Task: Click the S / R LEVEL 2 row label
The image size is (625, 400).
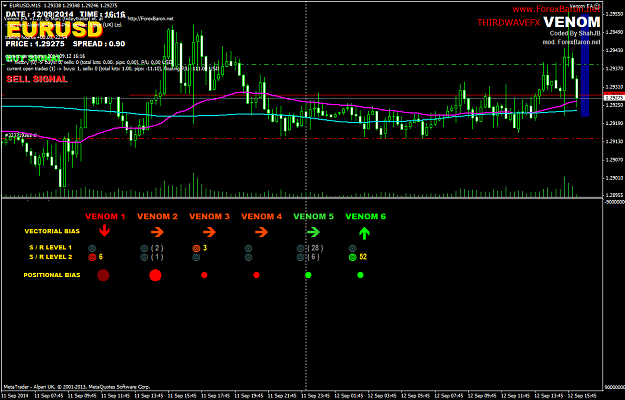Action: tap(51, 257)
